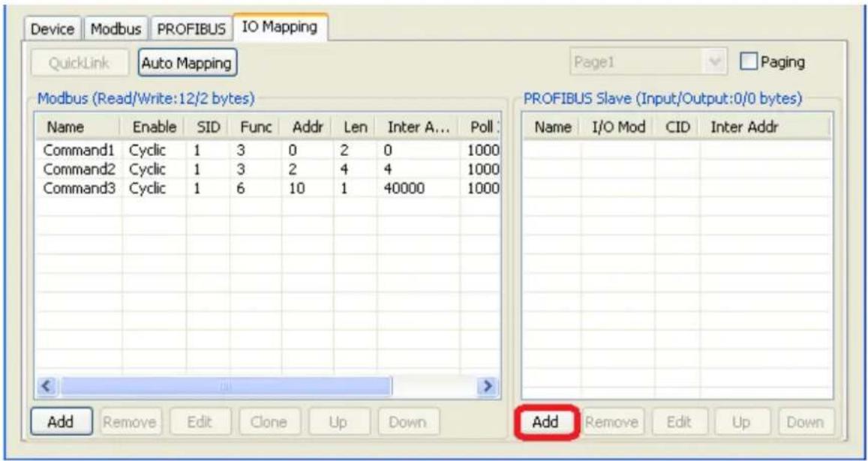Image resolution: width=868 pixels, height=461 pixels.
Task: Open the PROFIBUS tab
Action: coord(191,28)
